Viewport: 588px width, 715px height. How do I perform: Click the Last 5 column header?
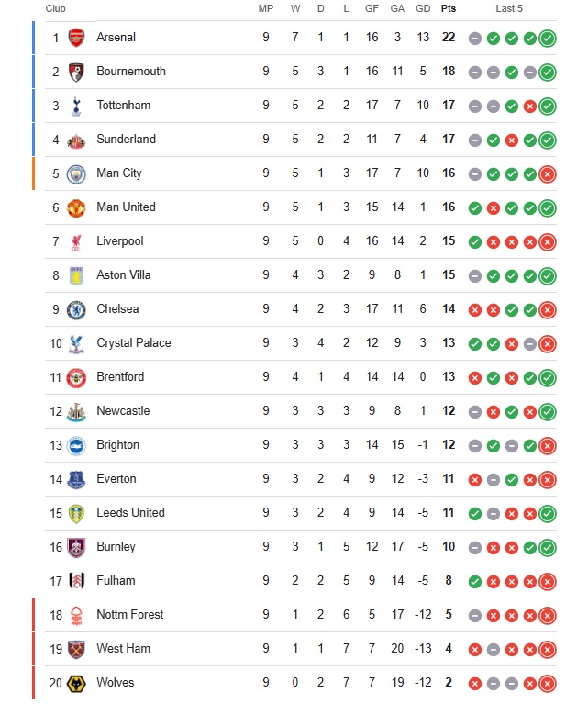pos(509,8)
